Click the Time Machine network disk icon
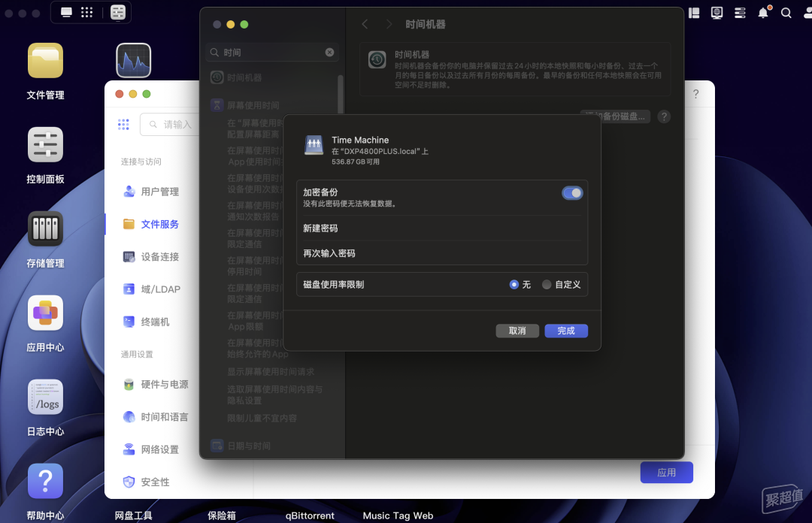The height and width of the screenshot is (523, 812). (x=314, y=146)
